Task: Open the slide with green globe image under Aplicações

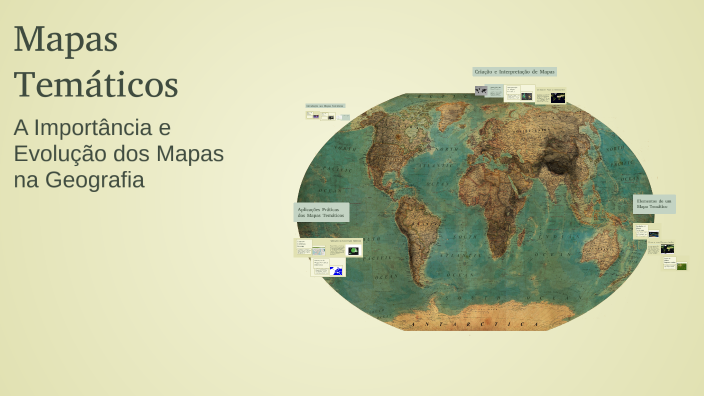Action: pos(345,247)
